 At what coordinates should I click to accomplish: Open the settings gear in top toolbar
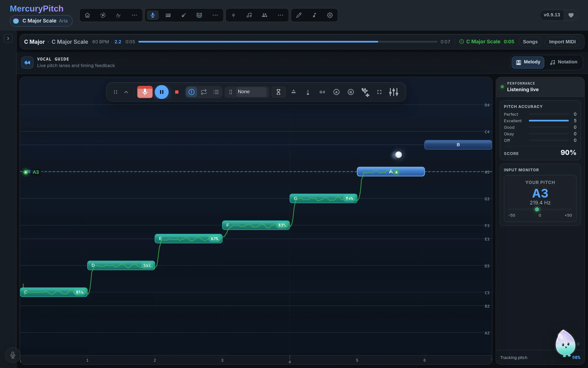[330, 15]
